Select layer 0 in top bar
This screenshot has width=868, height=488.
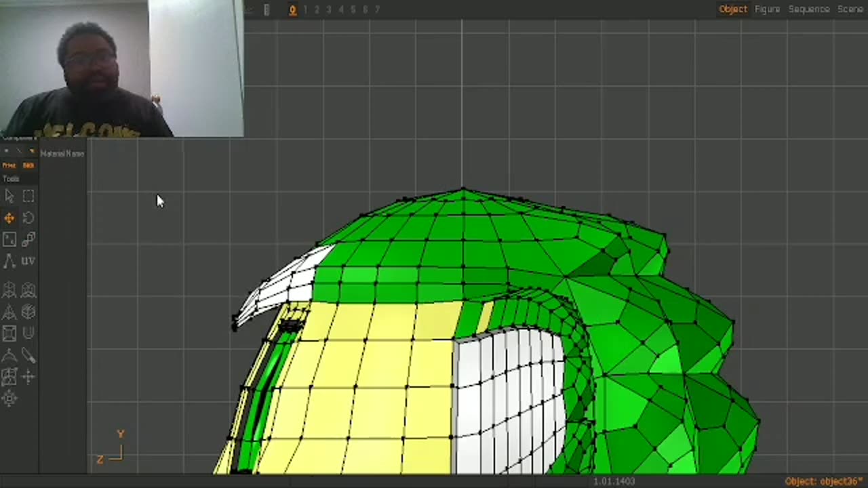click(292, 9)
